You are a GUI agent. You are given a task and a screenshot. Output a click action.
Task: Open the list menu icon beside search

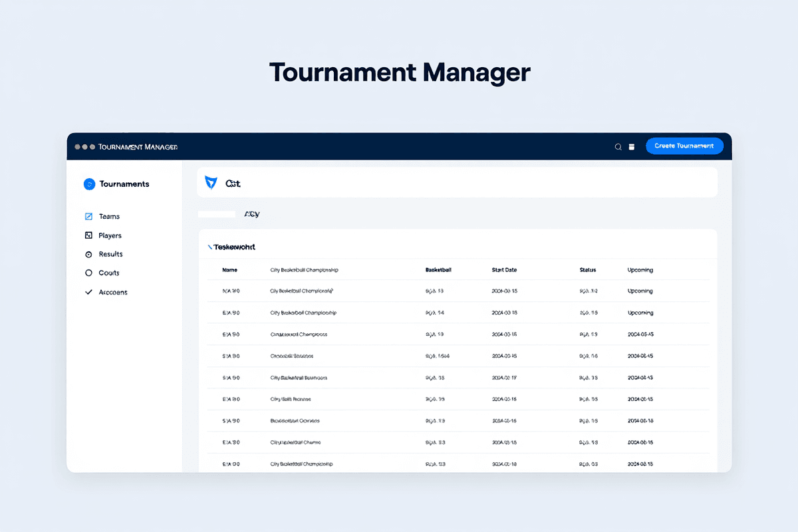coord(631,146)
